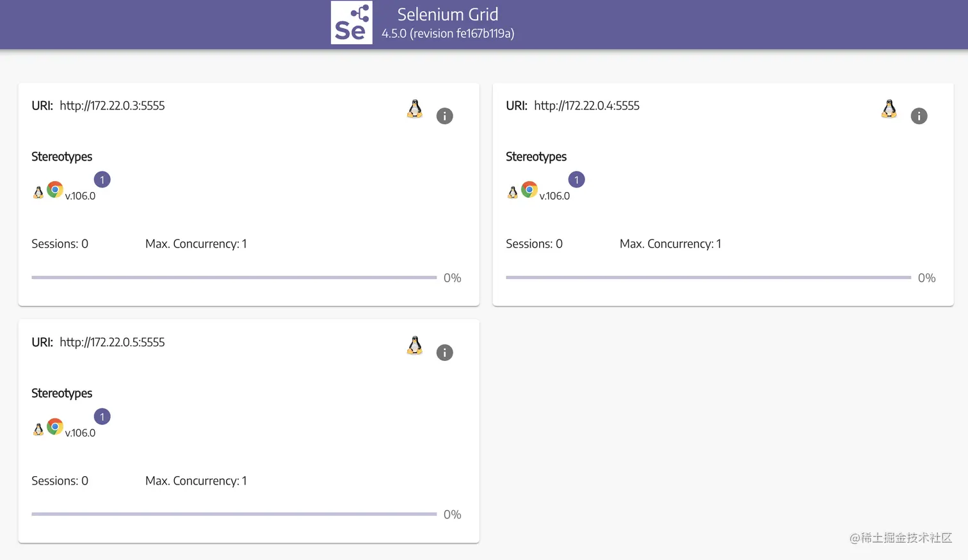Click Max. Concurrency: 1 on node 172.22.0.4
The height and width of the screenshot is (560, 968).
(x=670, y=244)
